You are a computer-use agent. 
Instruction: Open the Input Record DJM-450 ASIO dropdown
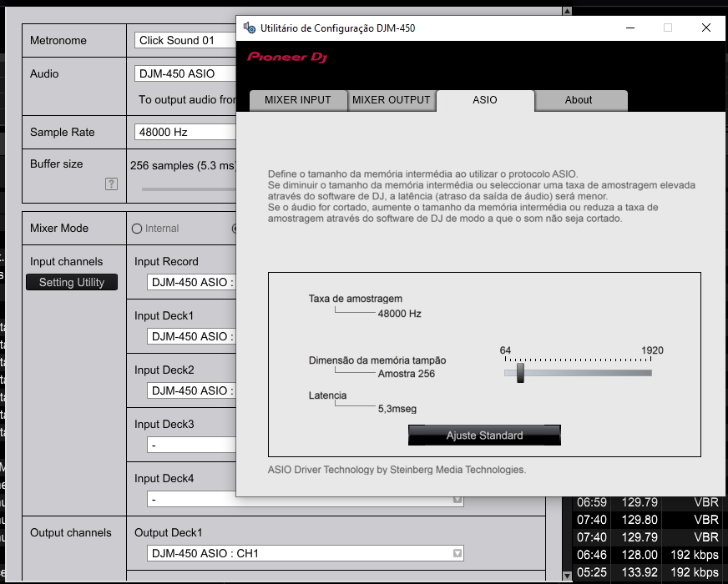pos(192,282)
